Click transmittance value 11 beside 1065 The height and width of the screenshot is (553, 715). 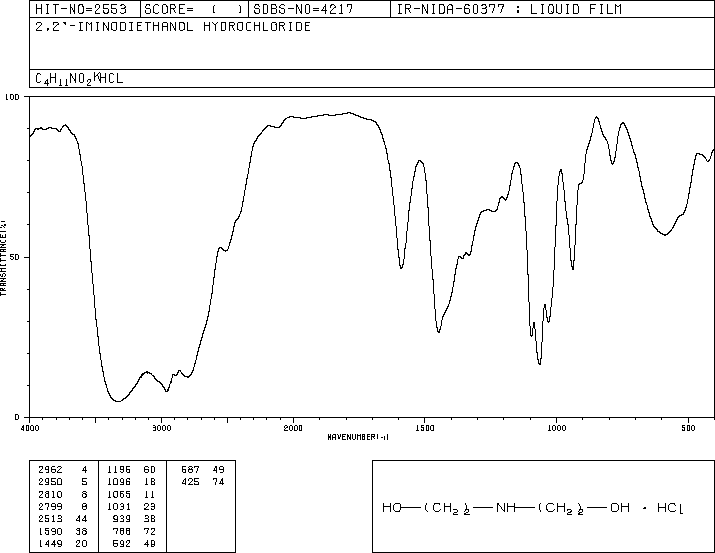click(150, 494)
